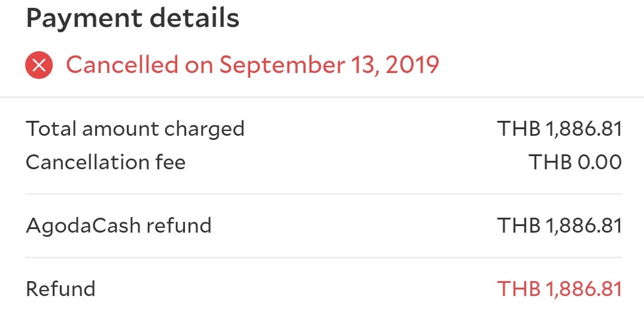Image resolution: width=644 pixels, height=320 pixels.
Task: Click the word Payment in the heading
Action: click(x=83, y=18)
